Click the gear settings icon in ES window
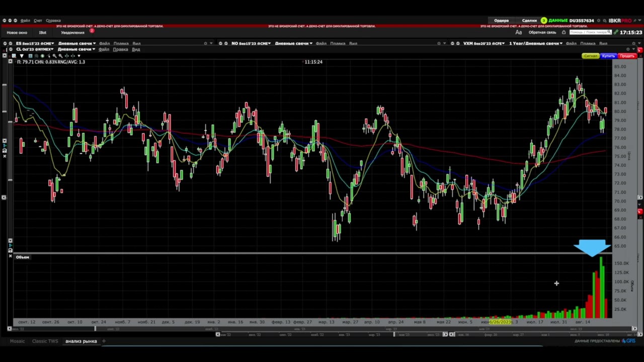This screenshot has width=644, height=362. tap(205, 43)
